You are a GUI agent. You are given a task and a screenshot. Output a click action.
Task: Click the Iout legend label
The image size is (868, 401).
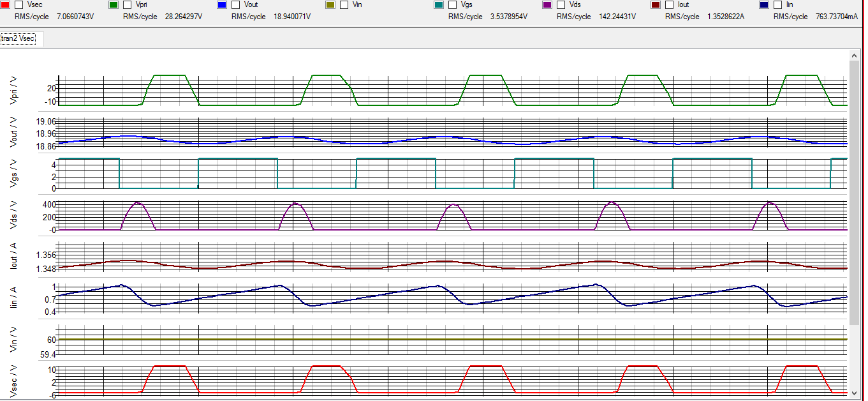click(684, 4)
